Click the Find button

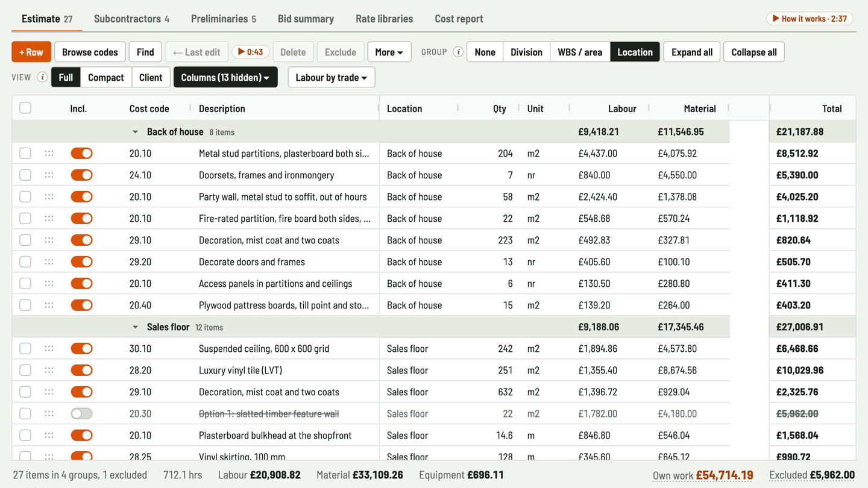click(145, 52)
